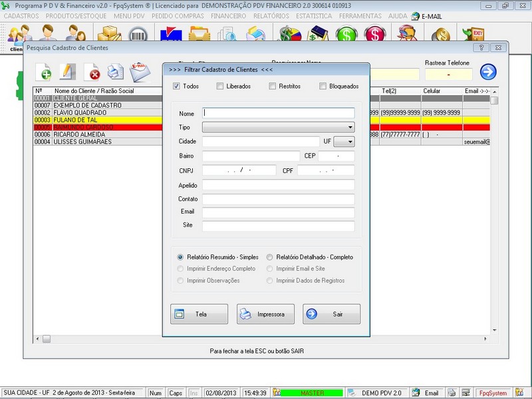Screen dimensions: 532x399
Task: Select Imprimir Email e Site radio
Action: click(x=269, y=269)
